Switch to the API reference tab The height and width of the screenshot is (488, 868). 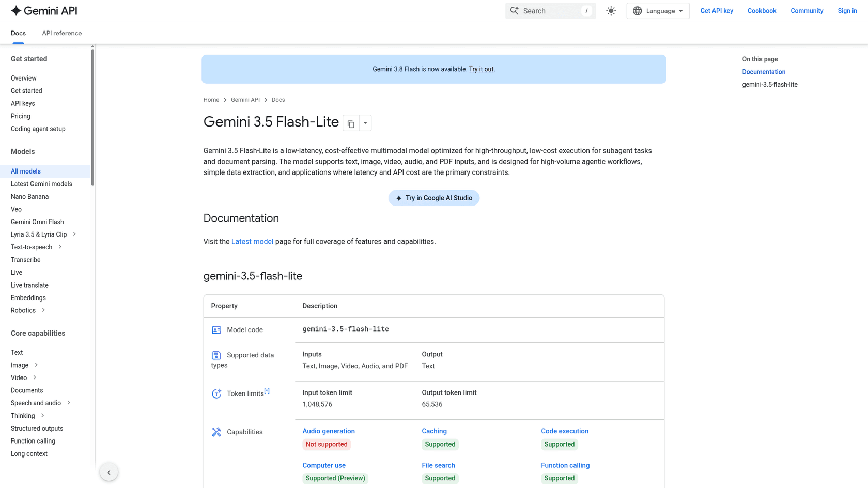[61, 33]
